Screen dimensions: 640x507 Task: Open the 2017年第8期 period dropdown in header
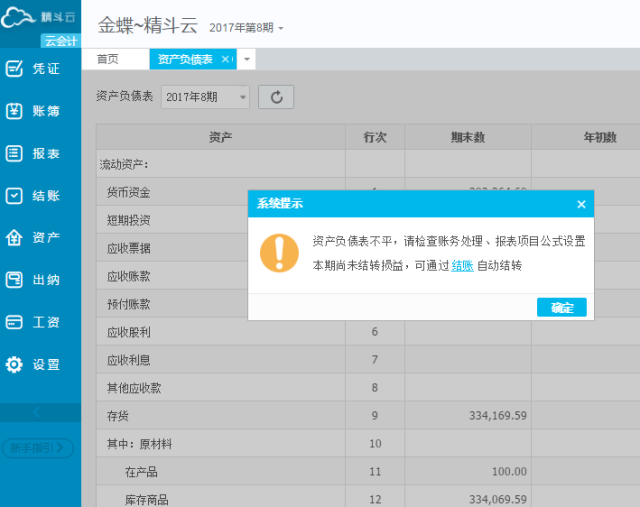(246, 28)
